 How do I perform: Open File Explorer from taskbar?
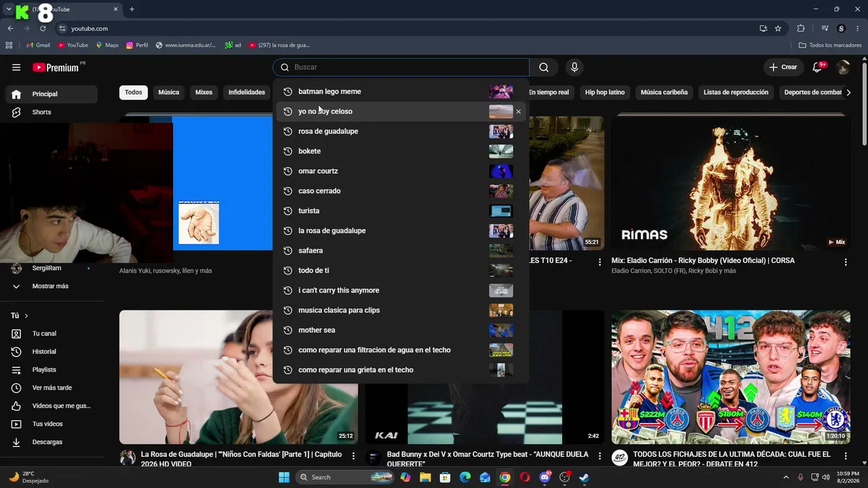pyautogui.click(x=425, y=477)
